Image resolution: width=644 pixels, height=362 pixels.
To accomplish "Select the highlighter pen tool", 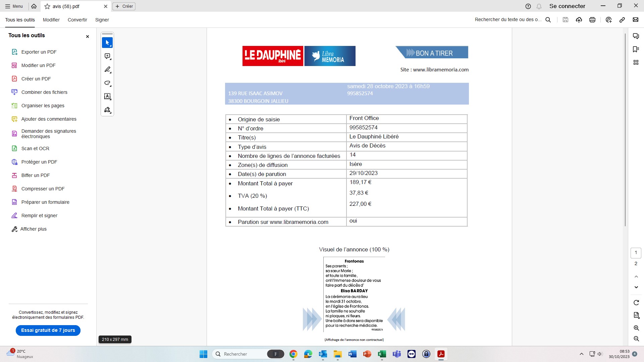I will (x=107, y=70).
